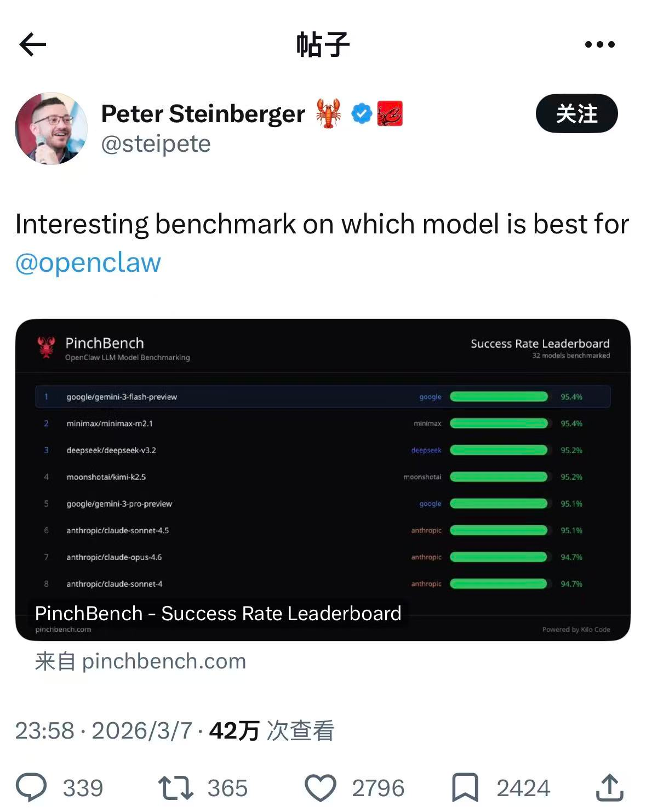Like the post with heart icon
646x812 pixels.
click(x=321, y=788)
